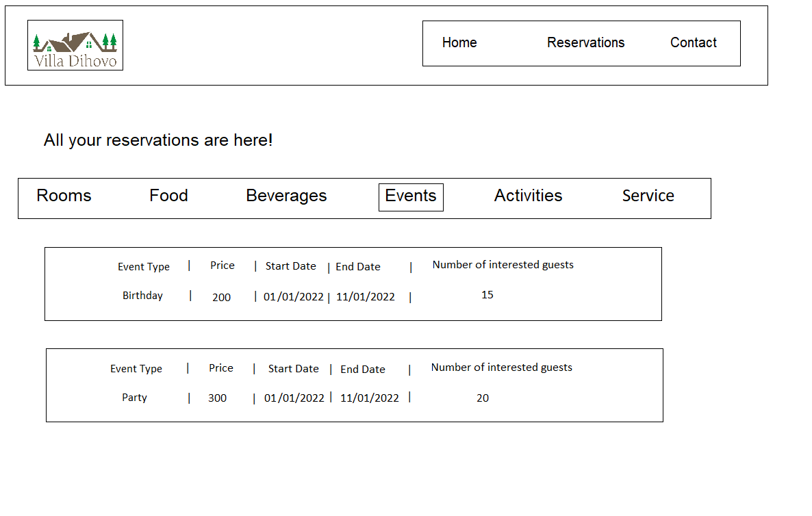Click the guest count 15

pyautogui.click(x=487, y=295)
